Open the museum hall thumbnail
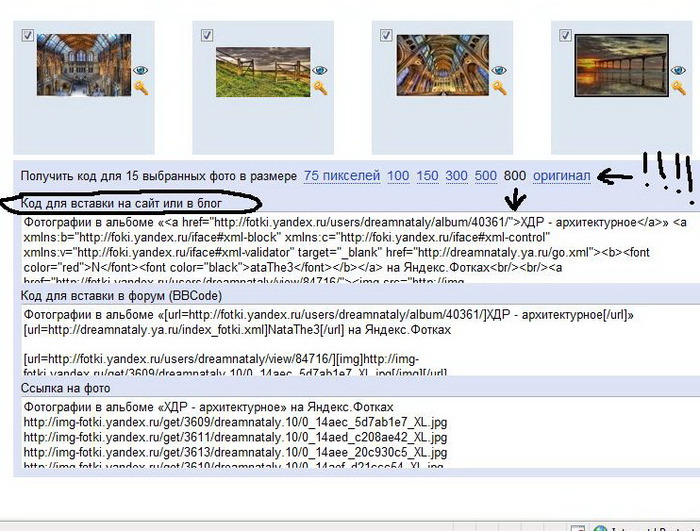Viewport: 700px width, 531px height. 84,65
